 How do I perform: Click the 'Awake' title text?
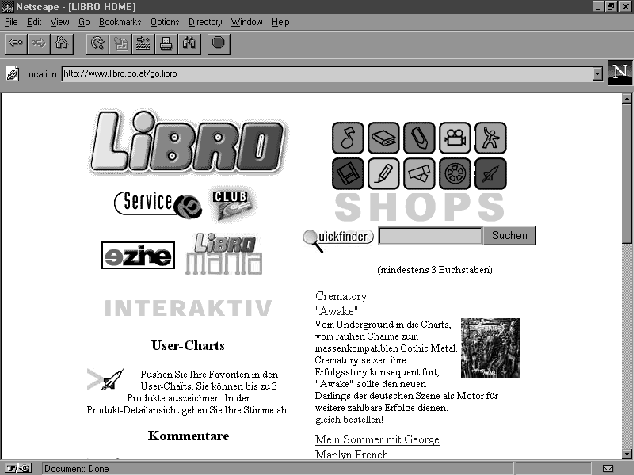(x=336, y=310)
